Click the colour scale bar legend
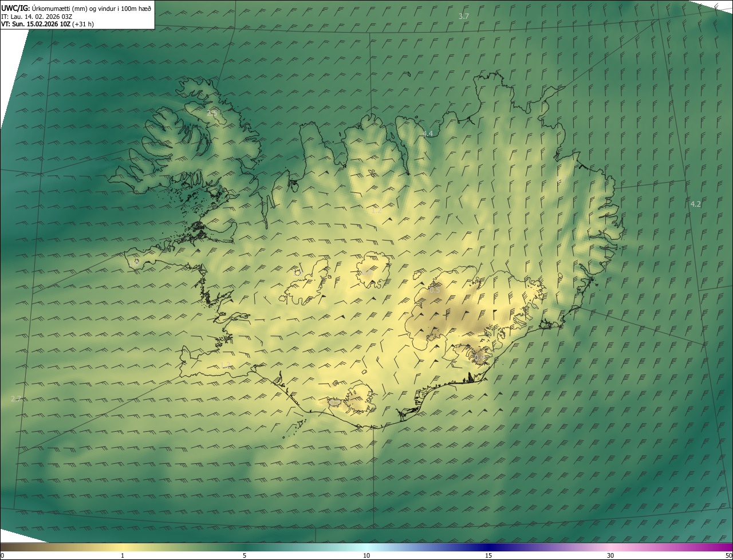Screen dimensions: 733x560 pos(366,547)
